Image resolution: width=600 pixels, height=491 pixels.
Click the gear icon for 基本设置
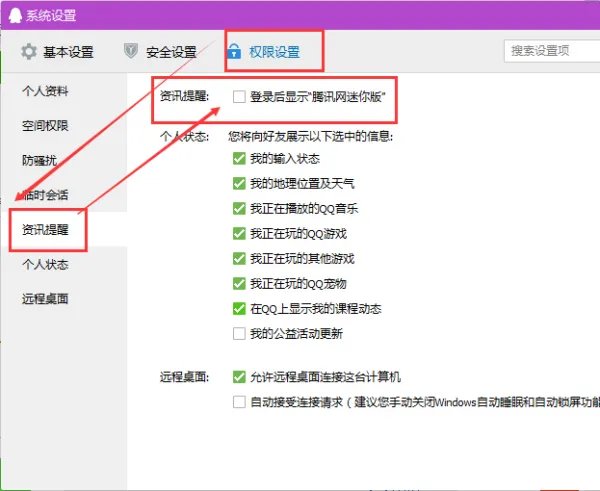[29, 52]
